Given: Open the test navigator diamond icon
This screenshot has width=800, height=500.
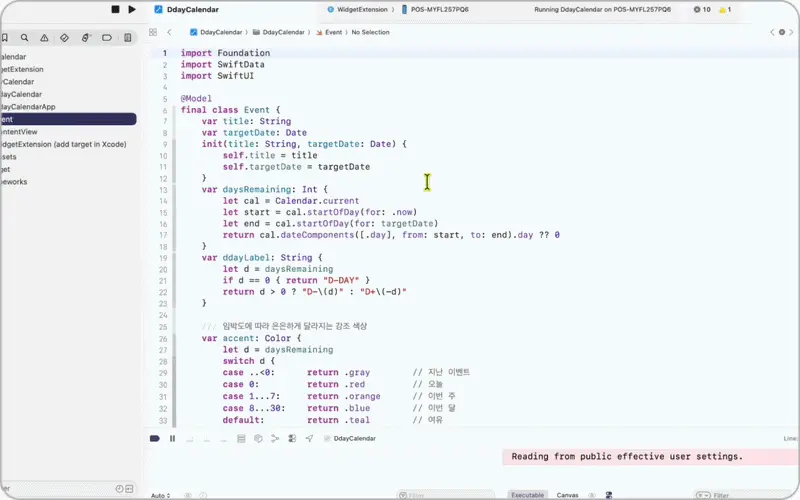Looking at the screenshot, I should click(64, 38).
